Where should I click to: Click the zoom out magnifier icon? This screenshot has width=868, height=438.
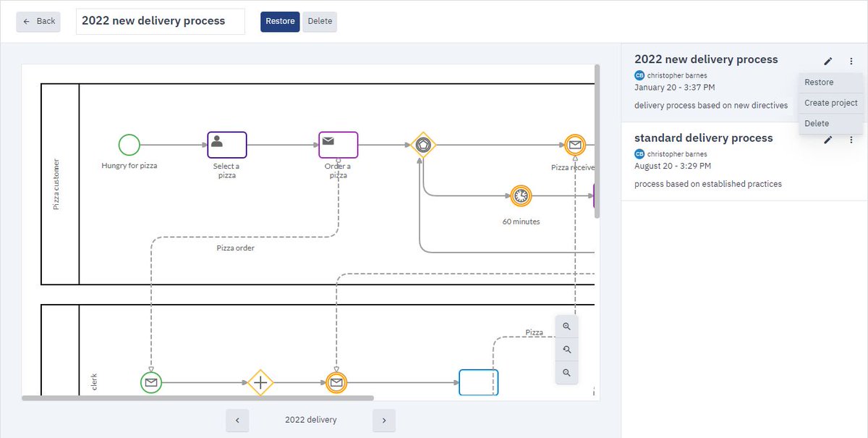(x=566, y=372)
